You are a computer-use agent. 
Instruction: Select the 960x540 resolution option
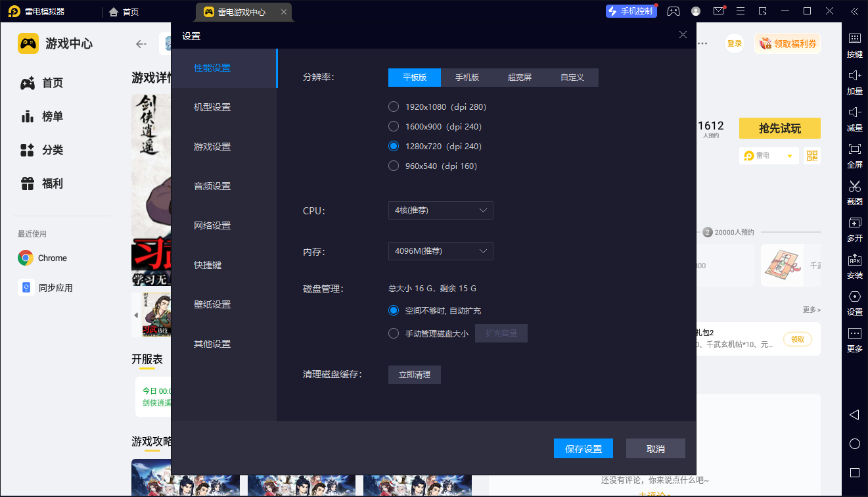pos(393,166)
